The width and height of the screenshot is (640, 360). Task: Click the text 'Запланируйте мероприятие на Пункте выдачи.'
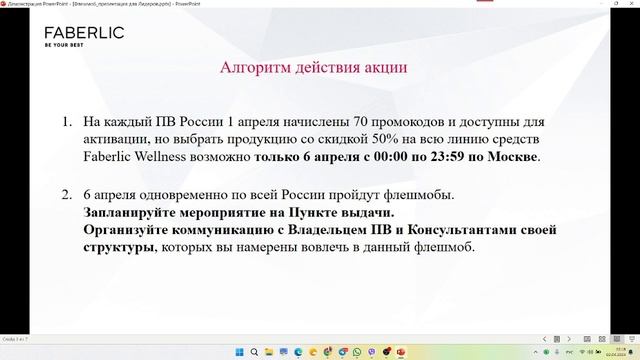coord(239,213)
